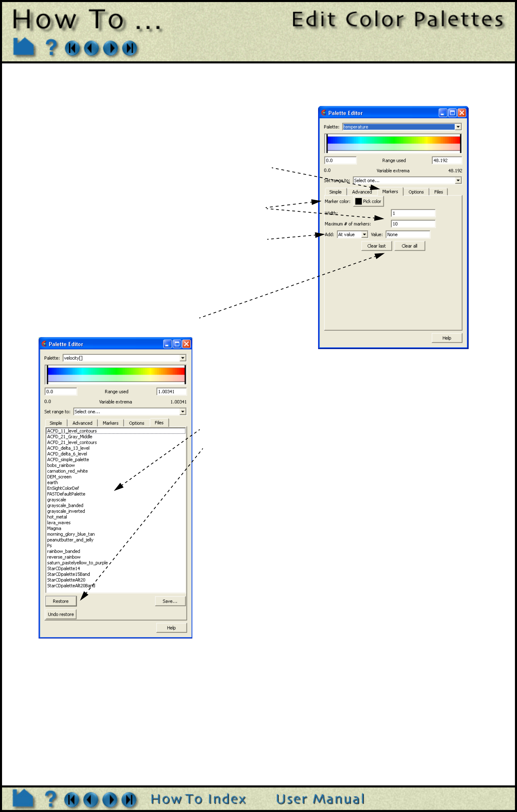Open Set range to dropdown in temperature editor
517x812 pixels.
[x=458, y=180]
